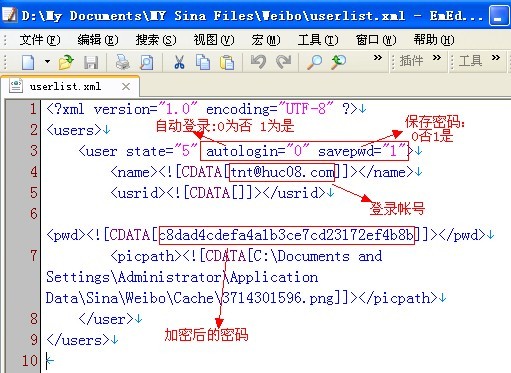The height and width of the screenshot is (373, 511).
Task: Click the Copy icon
Action: [203, 62]
